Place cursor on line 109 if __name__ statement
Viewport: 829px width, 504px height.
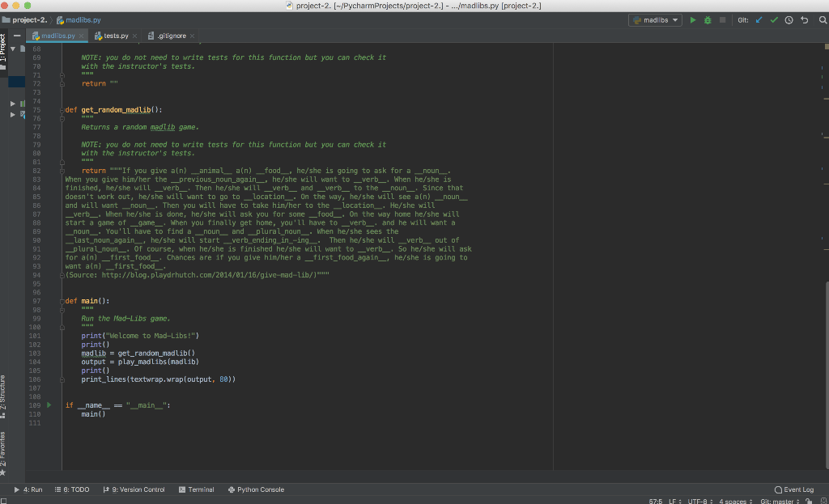(117, 405)
